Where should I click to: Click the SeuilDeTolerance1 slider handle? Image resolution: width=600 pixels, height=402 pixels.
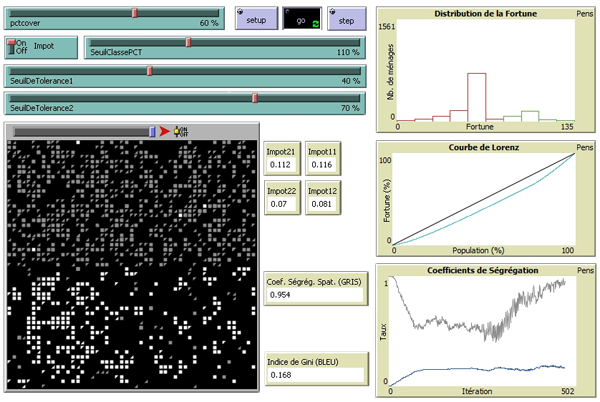pos(150,71)
